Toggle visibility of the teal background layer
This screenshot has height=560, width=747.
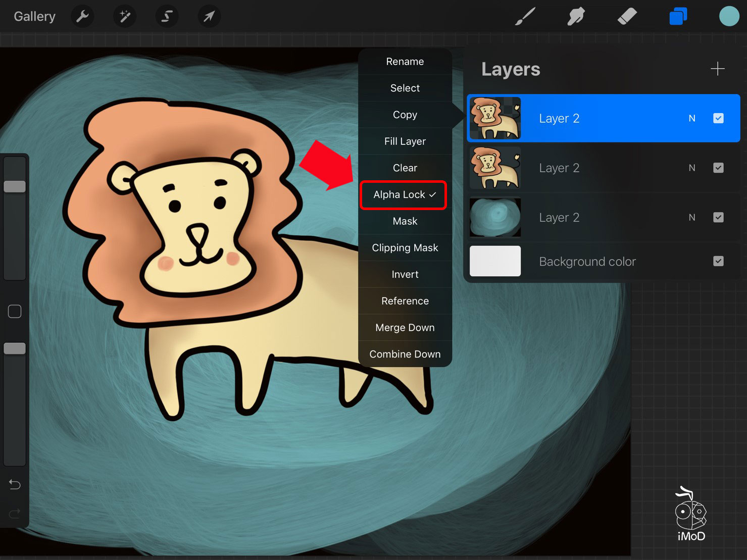tap(718, 217)
